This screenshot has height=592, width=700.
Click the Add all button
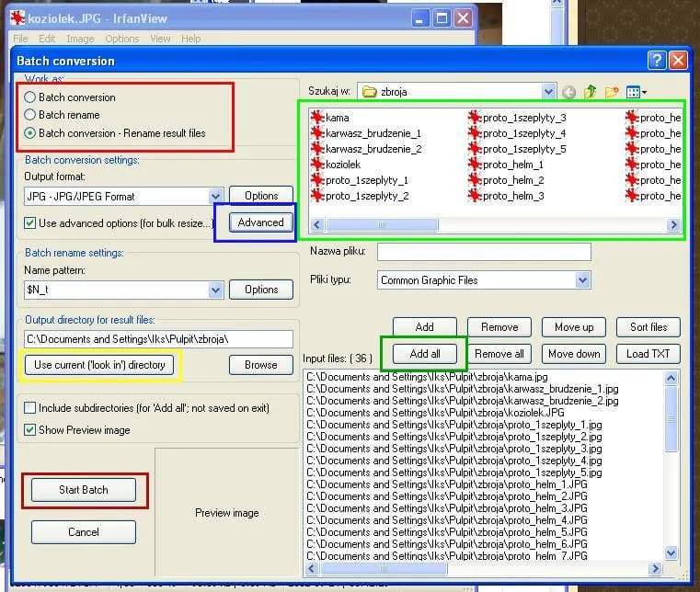click(x=424, y=354)
